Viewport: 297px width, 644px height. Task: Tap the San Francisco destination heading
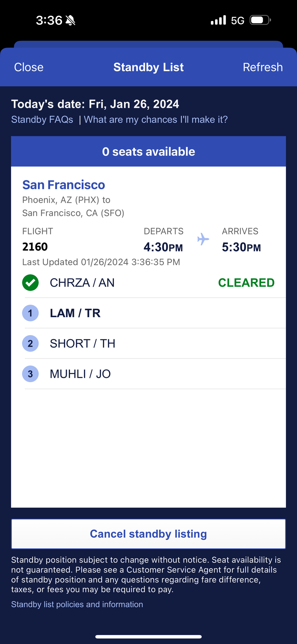[64, 185]
